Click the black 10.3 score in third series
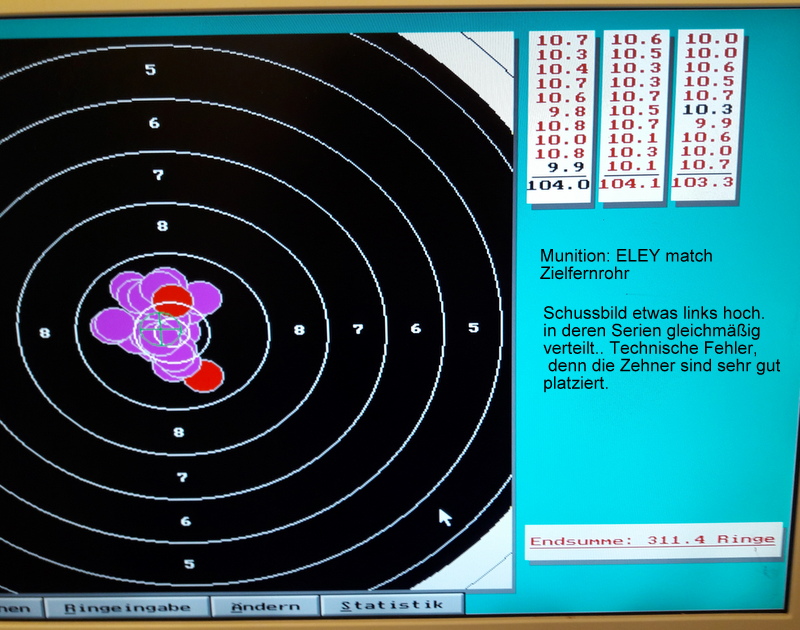 pyautogui.click(x=709, y=109)
